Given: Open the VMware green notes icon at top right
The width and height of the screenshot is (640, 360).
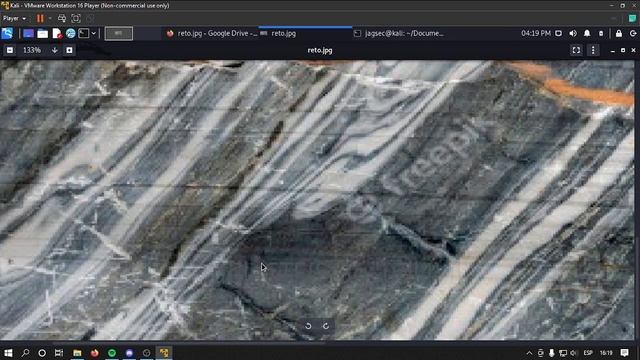Looking at the screenshot, I should pos(632,18).
